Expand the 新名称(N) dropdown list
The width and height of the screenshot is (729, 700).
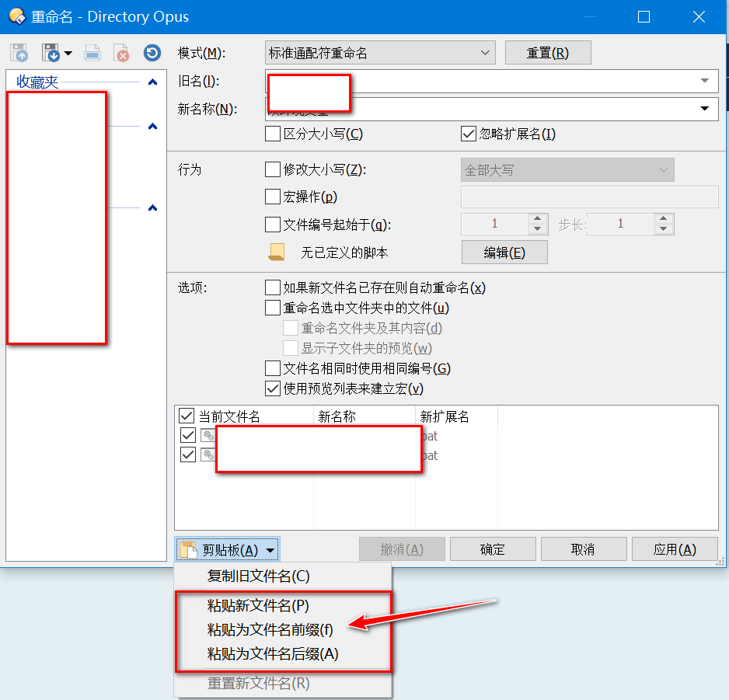706,109
